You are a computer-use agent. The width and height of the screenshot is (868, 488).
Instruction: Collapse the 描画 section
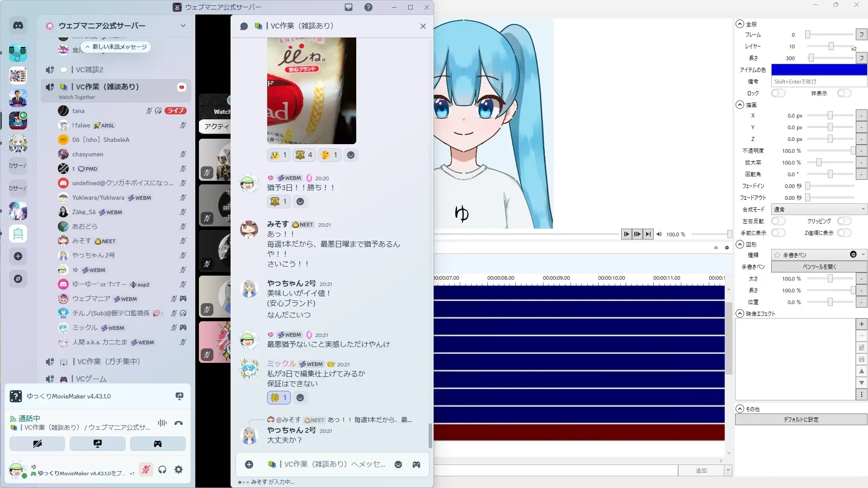tap(740, 105)
